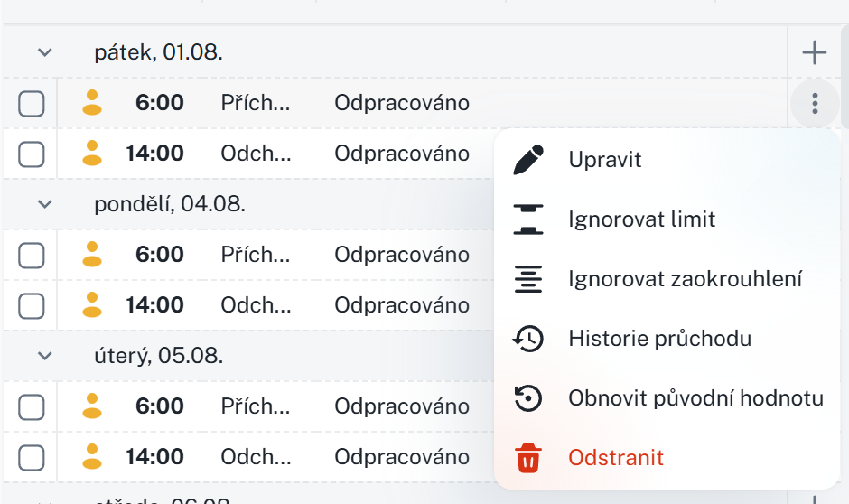Tick the pondělí 14:00 departure checkbox
Image resolution: width=849 pixels, height=504 pixels.
(x=32, y=306)
